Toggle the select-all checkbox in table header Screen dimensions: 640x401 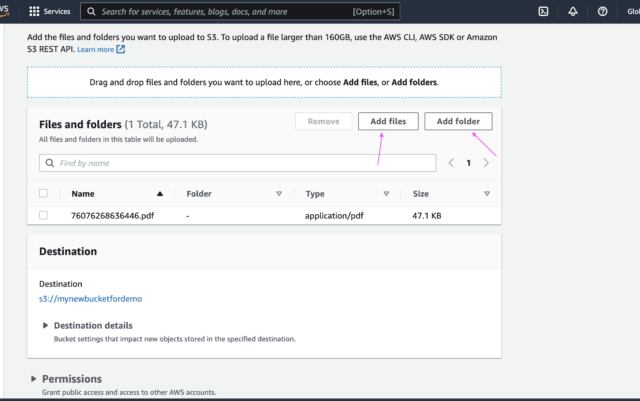point(43,194)
